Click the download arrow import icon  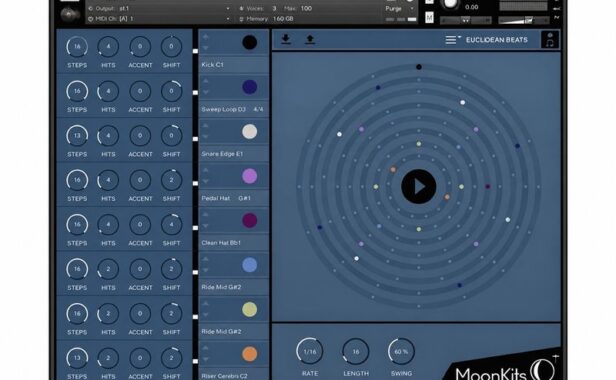point(286,39)
